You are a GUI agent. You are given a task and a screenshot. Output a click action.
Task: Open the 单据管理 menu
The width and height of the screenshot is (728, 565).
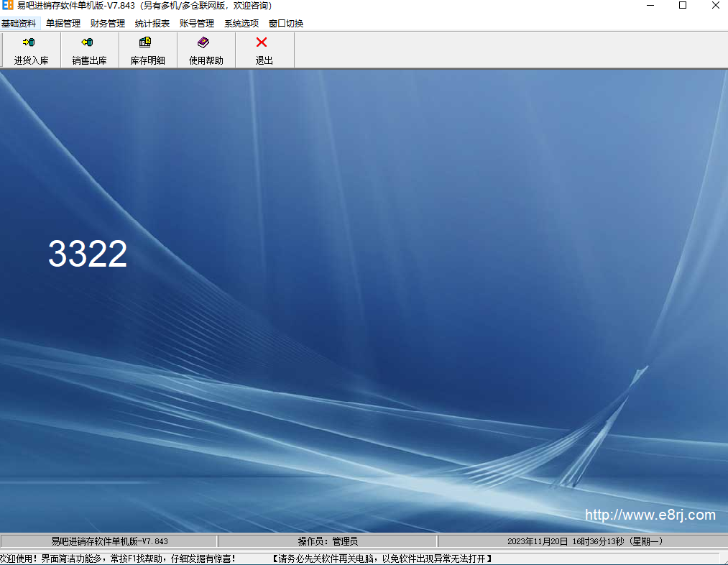pyautogui.click(x=63, y=23)
